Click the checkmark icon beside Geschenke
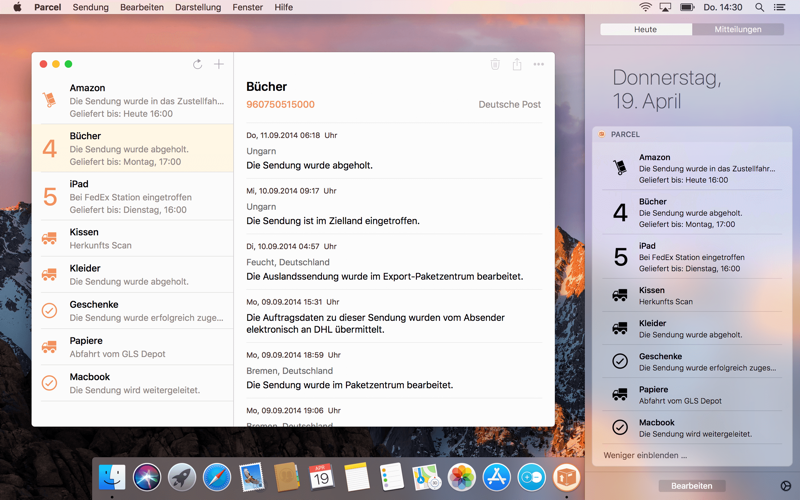The width and height of the screenshot is (800, 500). point(49,310)
